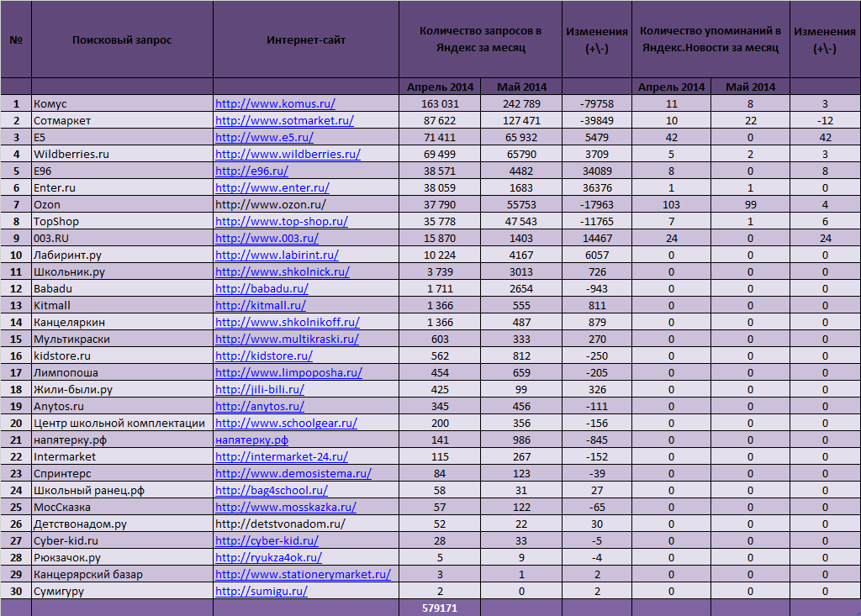This screenshot has height=616, width=861.
Task: Open the stationerymarket.ru link
Action: (303, 575)
